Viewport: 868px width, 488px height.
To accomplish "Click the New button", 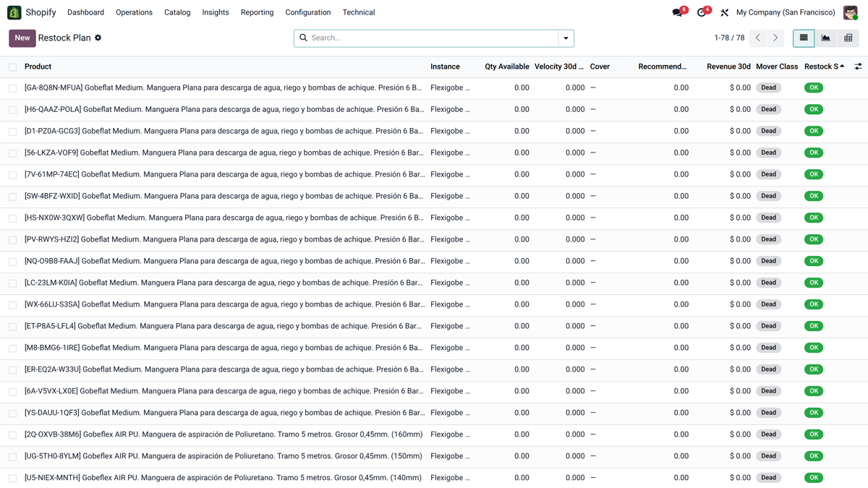I will tap(22, 38).
